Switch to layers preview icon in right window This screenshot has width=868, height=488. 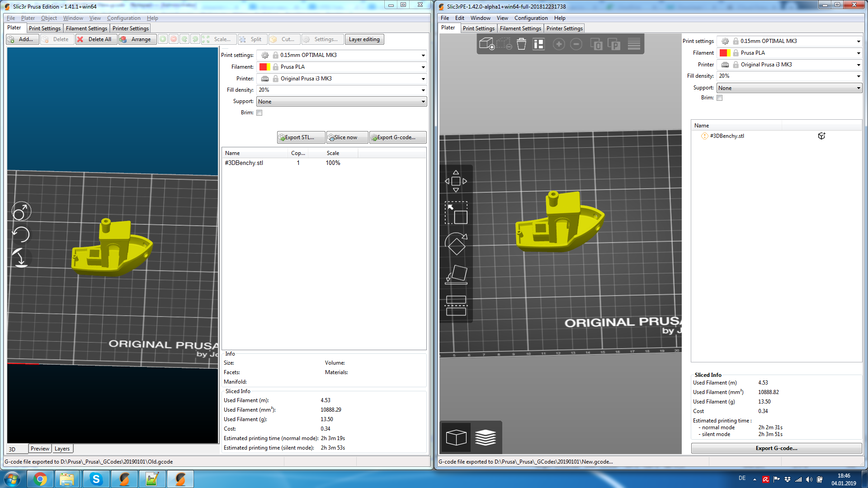[x=486, y=437]
